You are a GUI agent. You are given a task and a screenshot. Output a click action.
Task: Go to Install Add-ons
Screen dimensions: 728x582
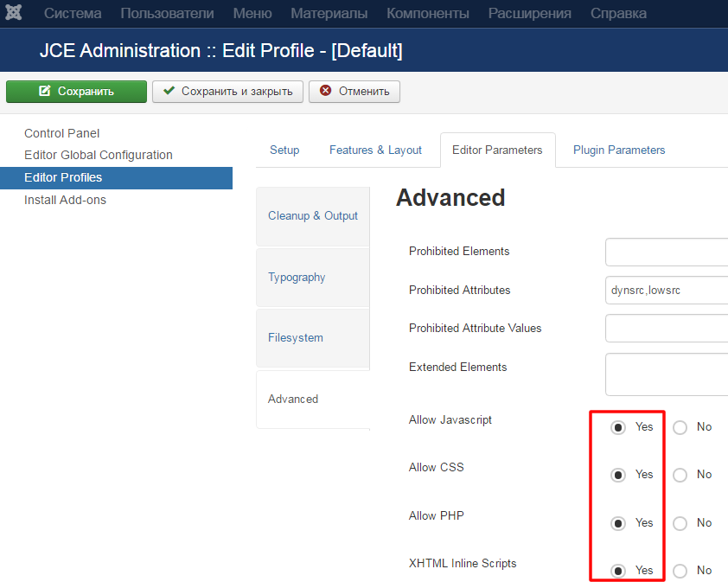point(65,200)
